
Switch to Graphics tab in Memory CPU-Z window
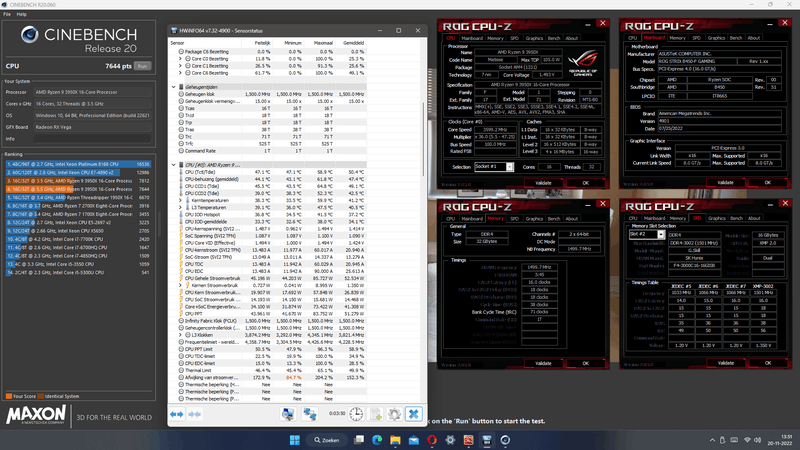pyautogui.click(x=534, y=219)
